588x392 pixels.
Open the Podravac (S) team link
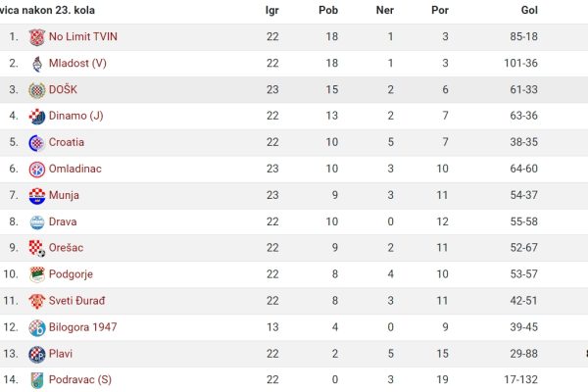[80, 379]
